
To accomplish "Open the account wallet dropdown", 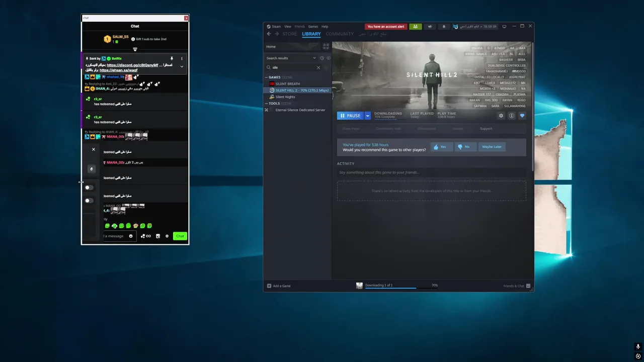I will click(474, 27).
